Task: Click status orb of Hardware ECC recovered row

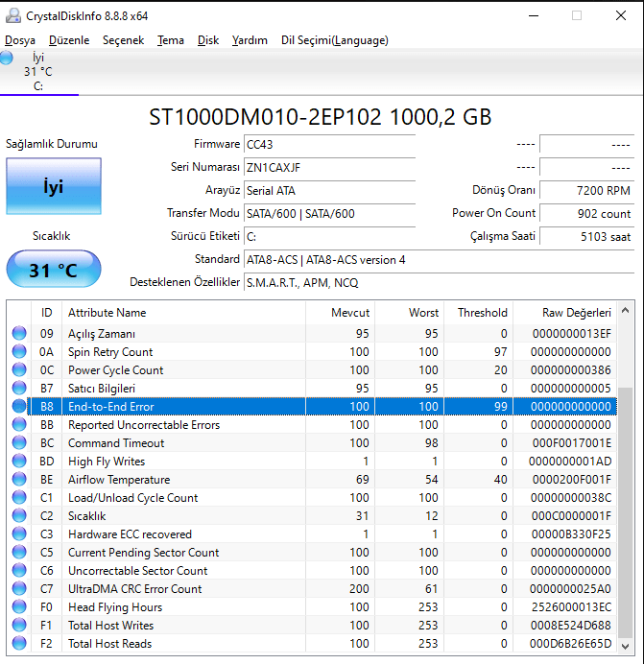Action: pos(19,534)
